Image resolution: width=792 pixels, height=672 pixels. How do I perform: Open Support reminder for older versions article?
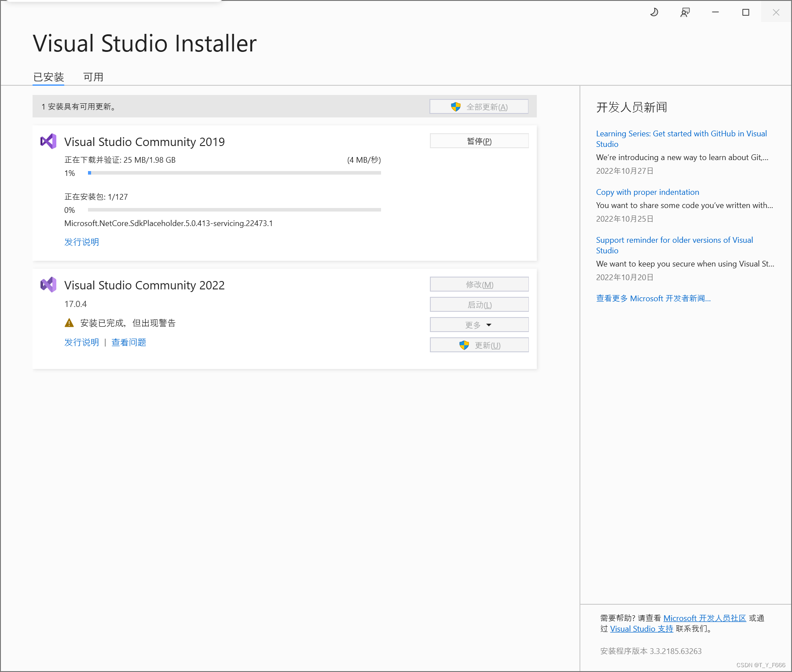(x=675, y=245)
